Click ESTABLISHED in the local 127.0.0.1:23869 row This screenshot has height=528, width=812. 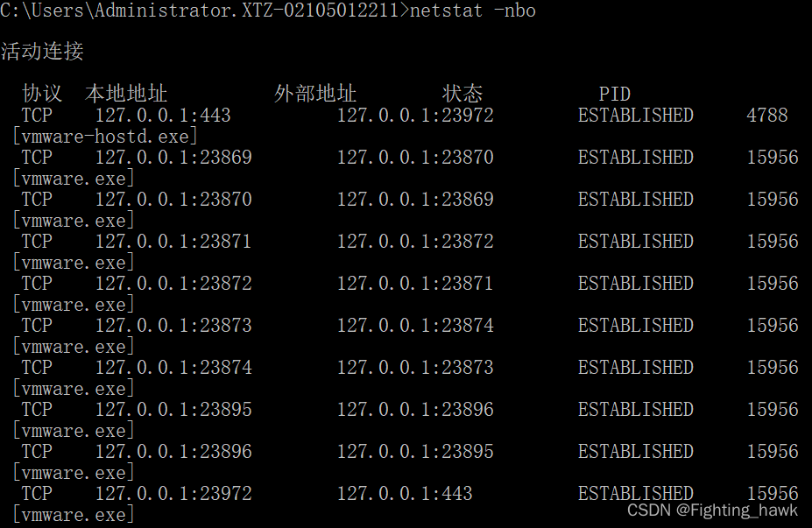[635, 157]
